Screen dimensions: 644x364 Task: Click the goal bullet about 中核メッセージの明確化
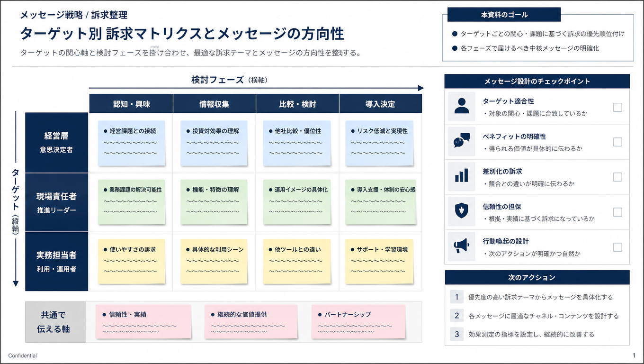(530, 48)
